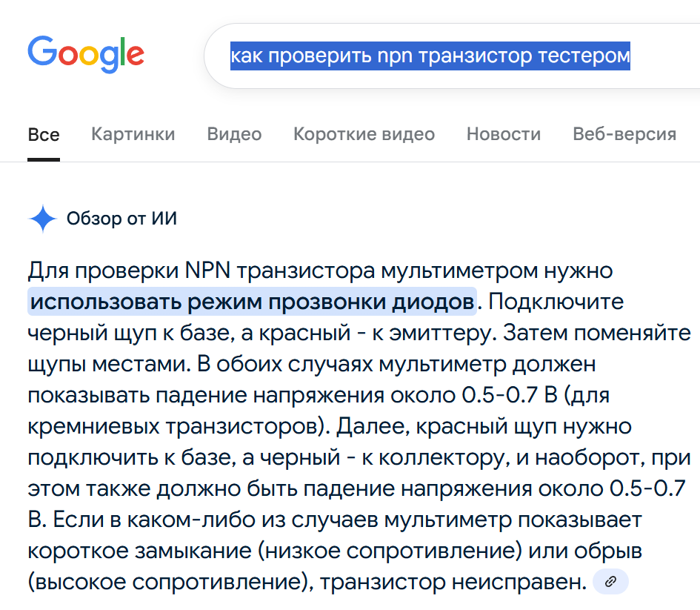Switch to the Картинки tab
Viewport: 700px width, 610px height.
tap(133, 134)
